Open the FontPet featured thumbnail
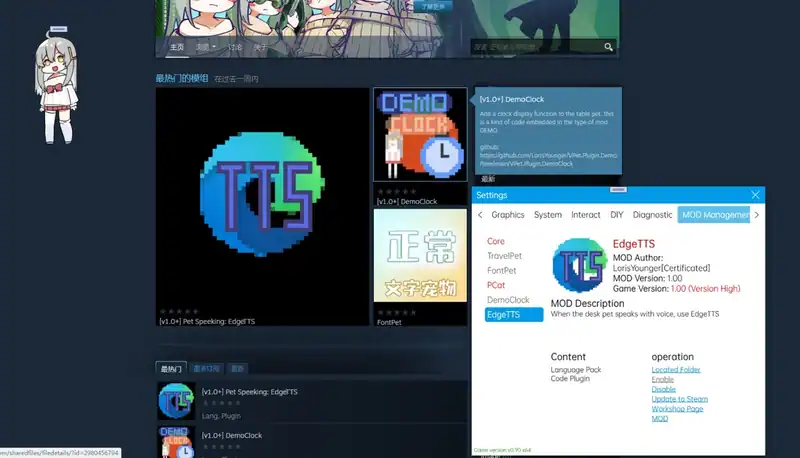Image resolution: width=800 pixels, height=458 pixels. pyautogui.click(x=420, y=255)
